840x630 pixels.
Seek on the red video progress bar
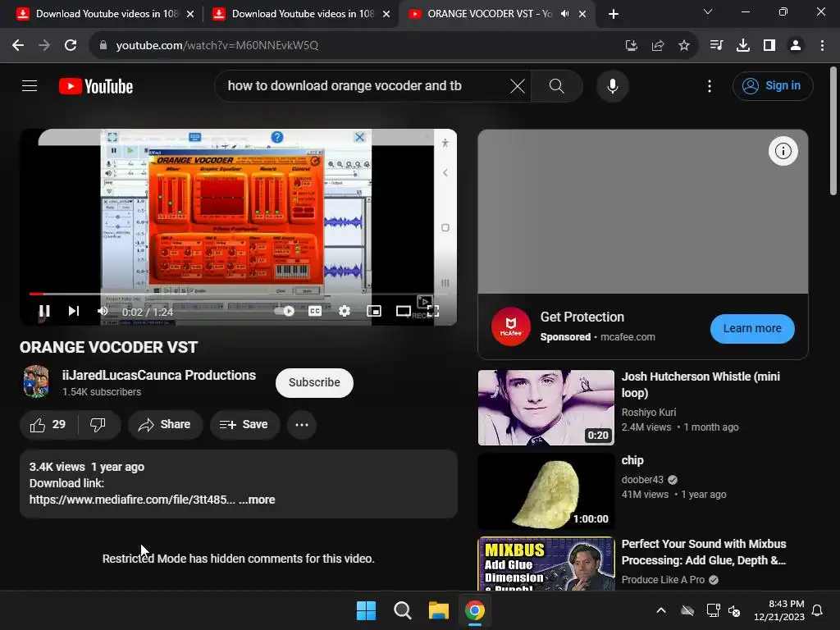click(x=239, y=294)
